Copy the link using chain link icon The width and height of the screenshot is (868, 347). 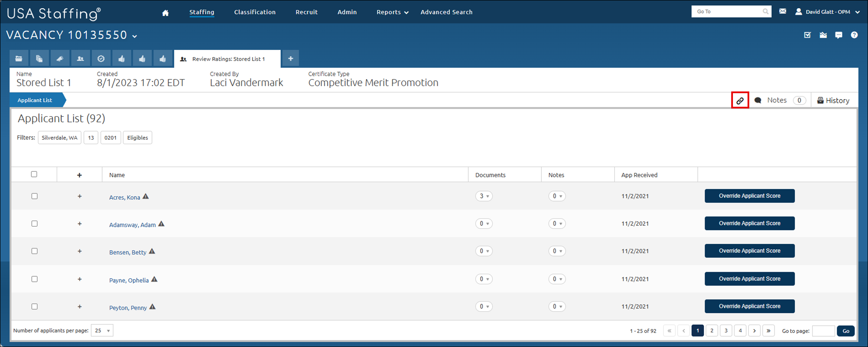coord(740,100)
